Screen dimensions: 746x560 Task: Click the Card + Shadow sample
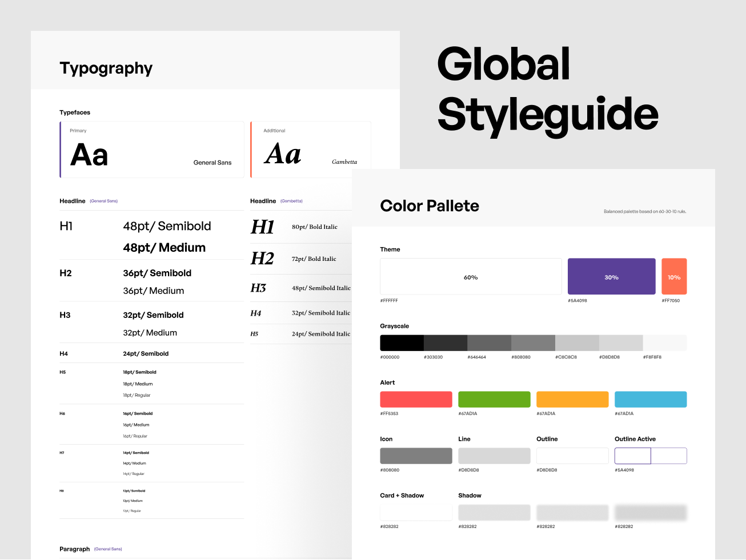click(416, 512)
